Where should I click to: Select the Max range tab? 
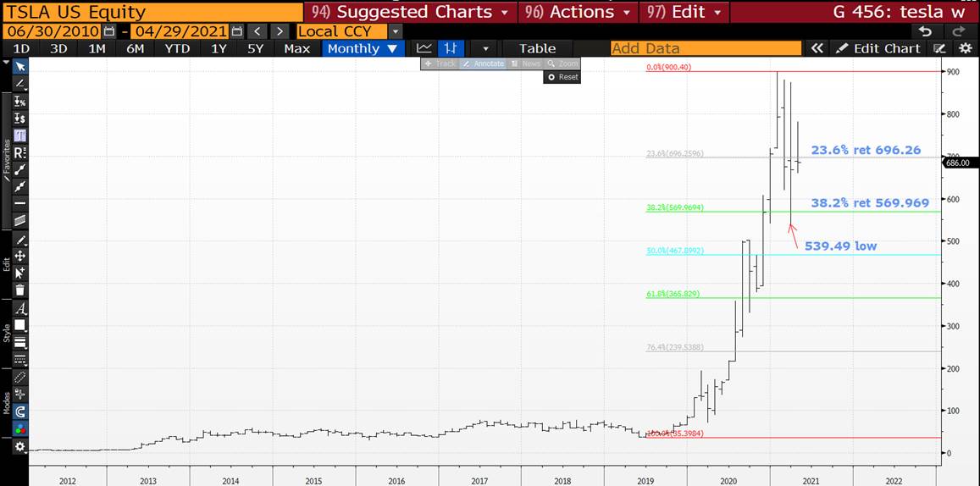296,48
